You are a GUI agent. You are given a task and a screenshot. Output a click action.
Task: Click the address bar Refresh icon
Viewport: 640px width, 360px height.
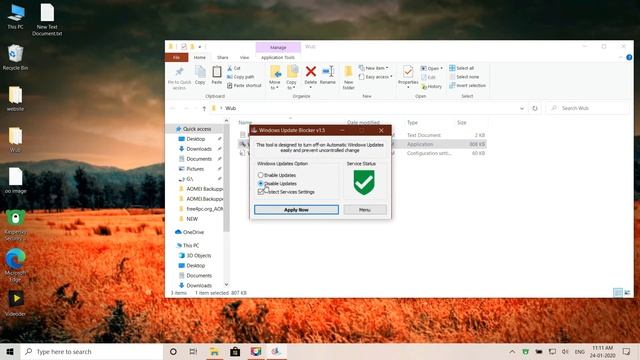pos(535,108)
